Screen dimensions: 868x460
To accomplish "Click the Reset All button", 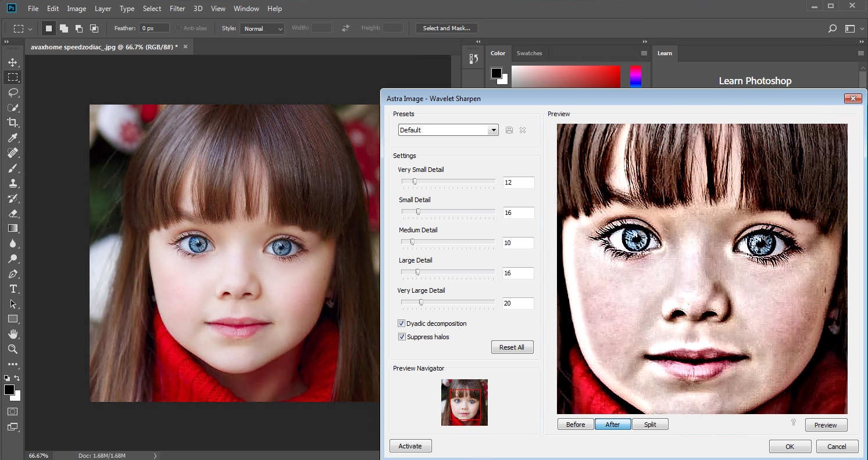I will (512, 347).
